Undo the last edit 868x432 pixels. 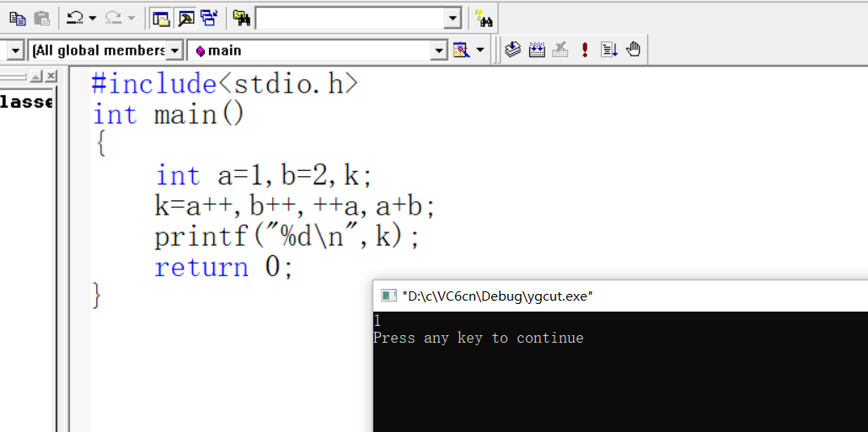(x=75, y=19)
